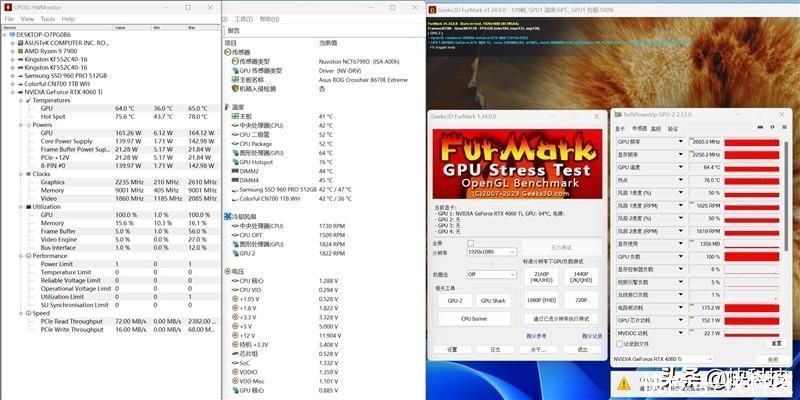
Task: Open the Help menu in HWMonitor
Action: 68,19
